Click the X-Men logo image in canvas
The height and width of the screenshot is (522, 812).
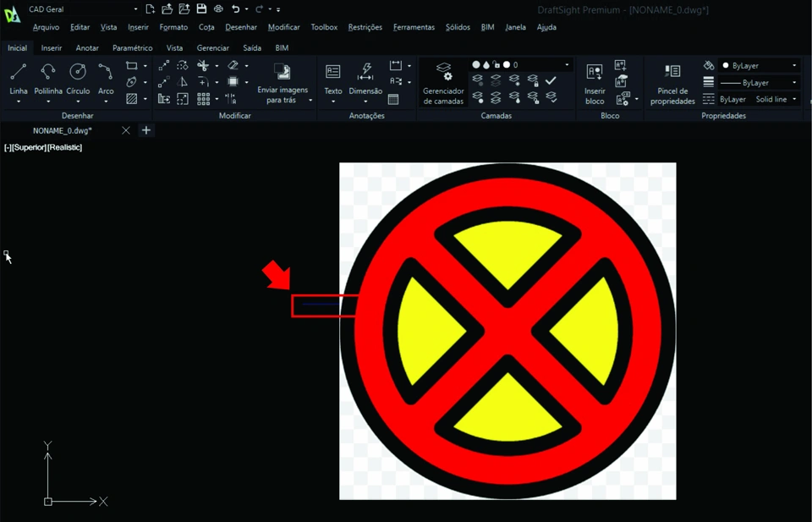pyautogui.click(x=507, y=332)
